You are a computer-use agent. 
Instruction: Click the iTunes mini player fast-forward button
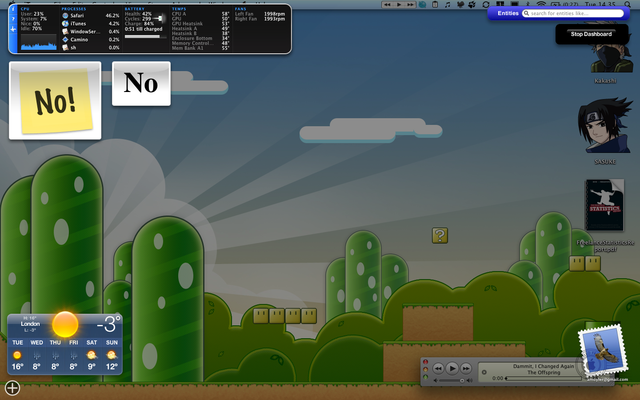pyautogui.click(x=466, y=369)
